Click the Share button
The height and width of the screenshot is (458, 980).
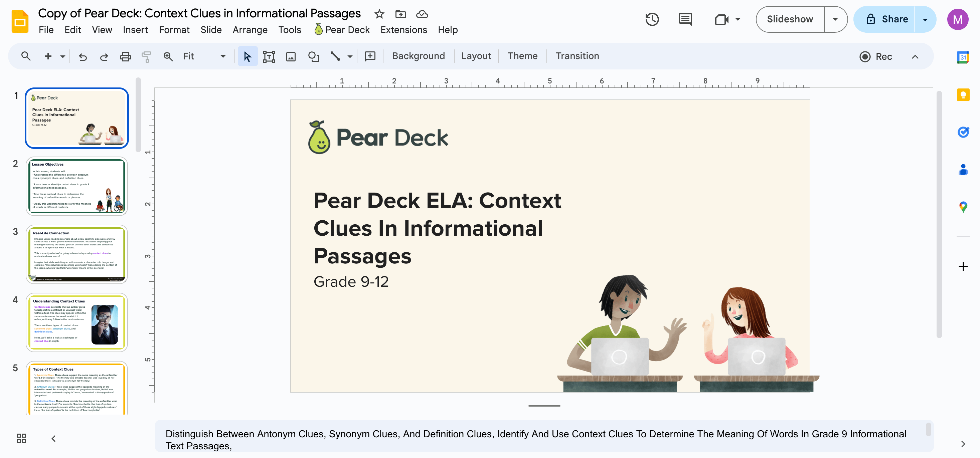(884, 19)
